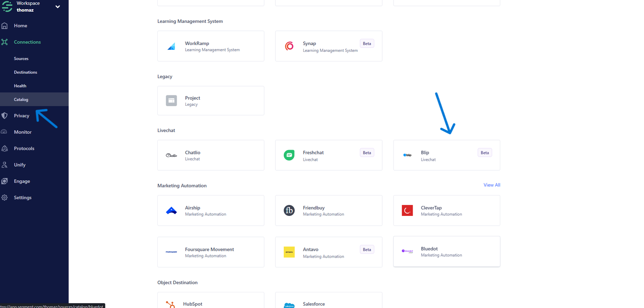The width and height of the screenshot is (644, 308).
Task: Click the Beta badge on Synap
Action: pyautogui.click(x=367, y=44)
